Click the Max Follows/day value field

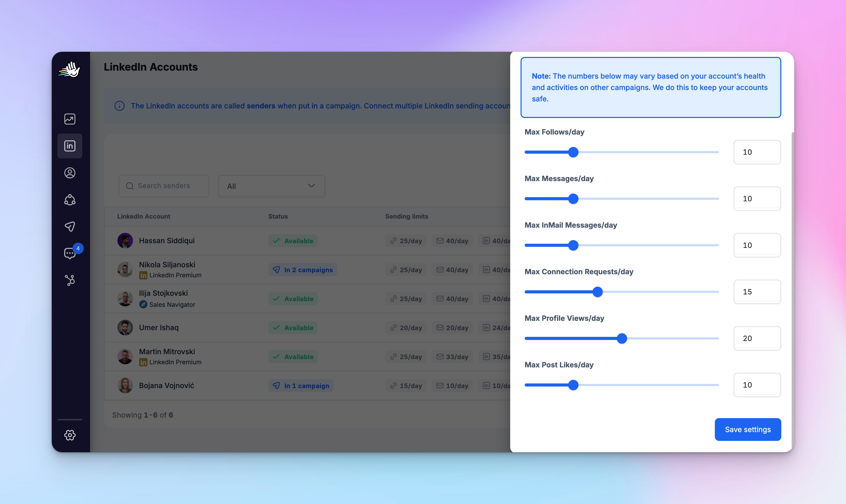(x=757, y=152)
